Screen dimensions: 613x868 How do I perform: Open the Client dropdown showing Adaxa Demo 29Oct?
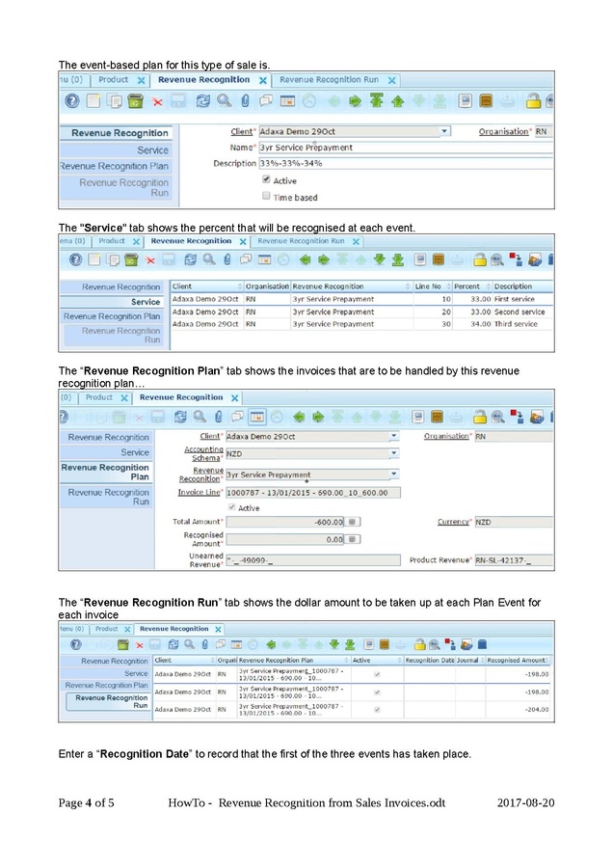(x=444, y=131)
